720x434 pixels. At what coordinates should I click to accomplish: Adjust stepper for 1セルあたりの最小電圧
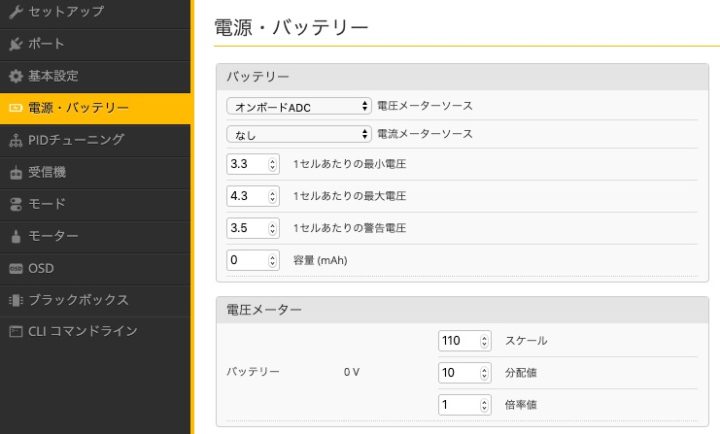pos(273,164)
